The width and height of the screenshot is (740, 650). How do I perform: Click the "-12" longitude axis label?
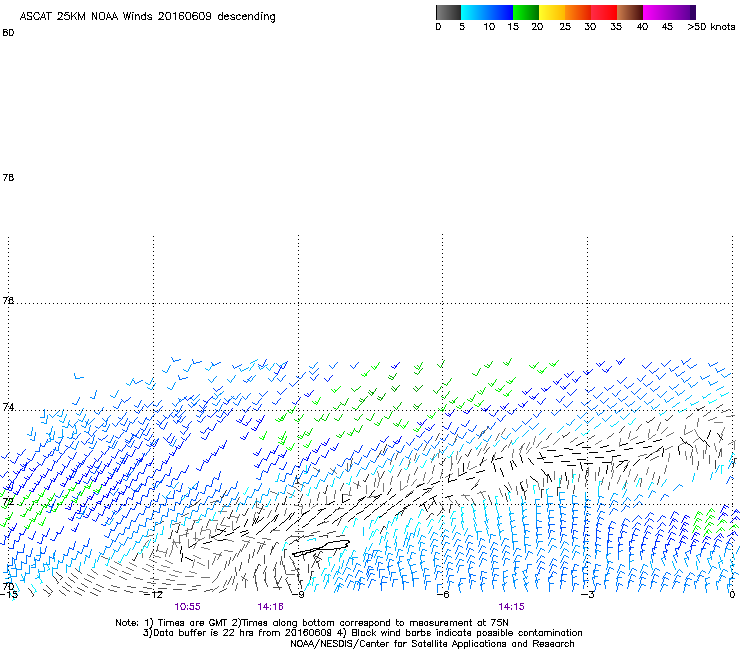click(x=154, y=594)
